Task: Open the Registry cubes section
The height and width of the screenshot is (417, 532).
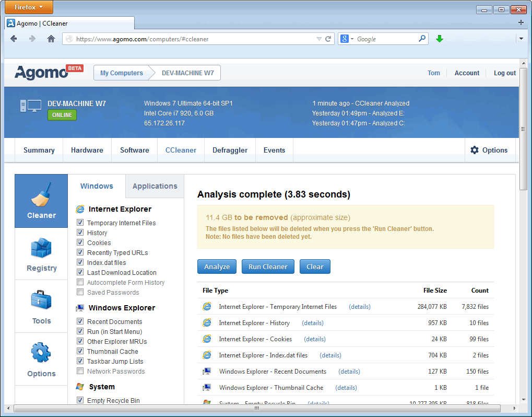Action: click(x=41, y=254)
